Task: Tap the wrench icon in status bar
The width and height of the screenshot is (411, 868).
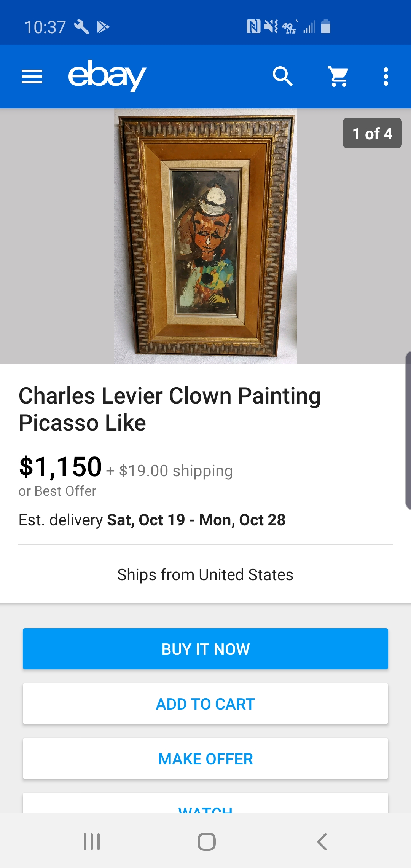Action: pos(81,27)
